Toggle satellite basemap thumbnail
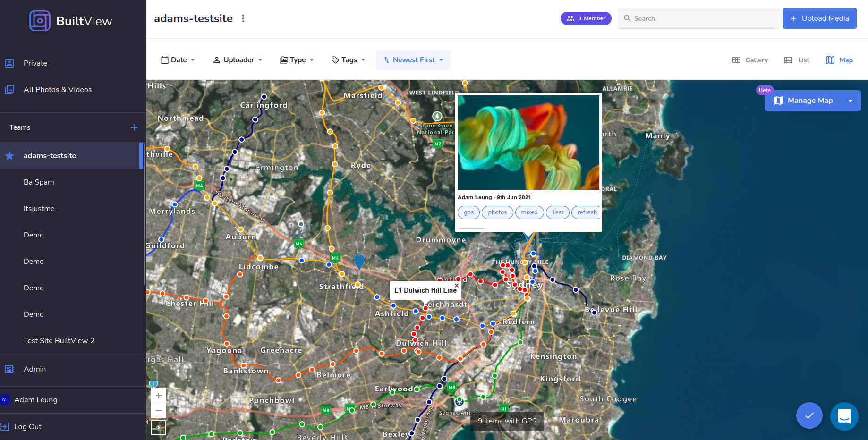 [x=159, y=428]
